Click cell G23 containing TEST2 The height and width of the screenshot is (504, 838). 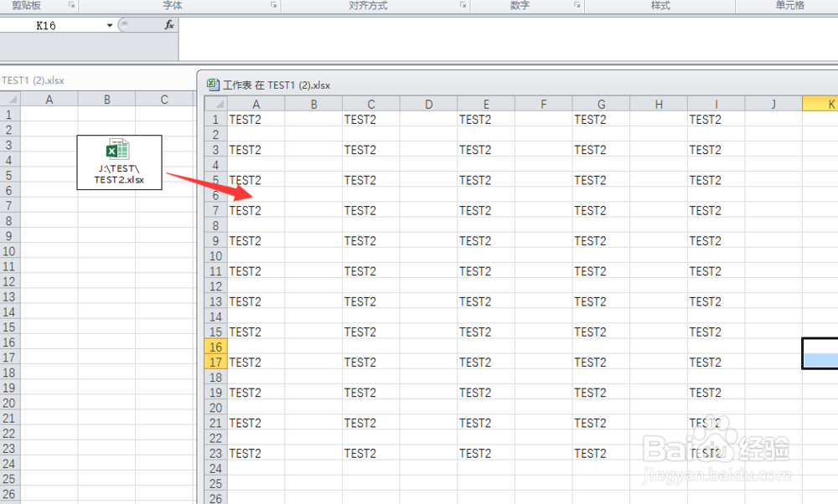click(x=601, y=453)
